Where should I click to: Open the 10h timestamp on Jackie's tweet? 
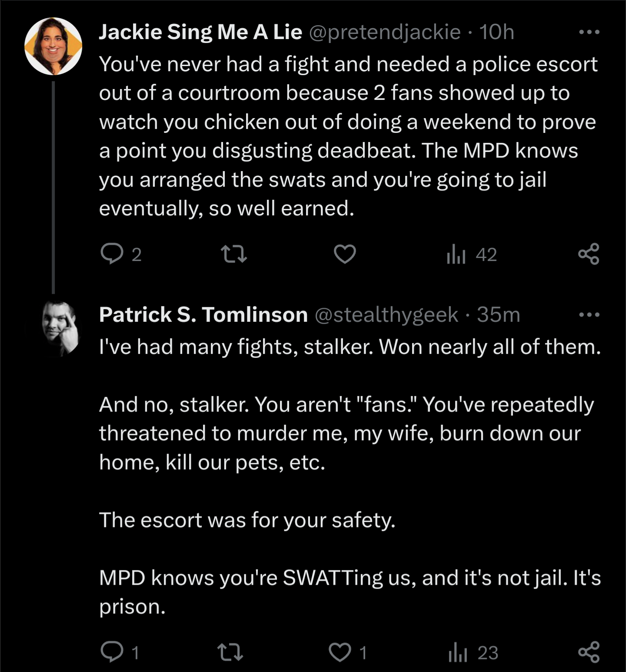[x=496, y=32]
